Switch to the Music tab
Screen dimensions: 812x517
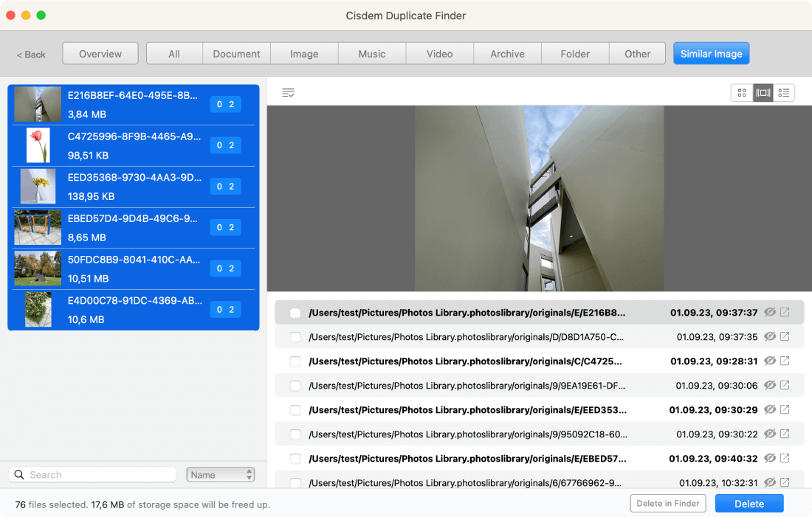point(372,54)
